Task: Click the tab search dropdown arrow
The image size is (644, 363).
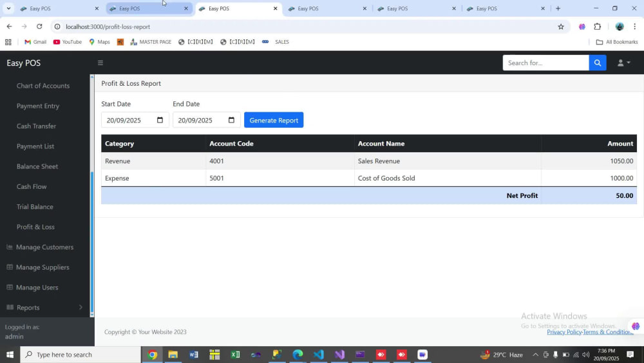Action: (x=8, y=8)
